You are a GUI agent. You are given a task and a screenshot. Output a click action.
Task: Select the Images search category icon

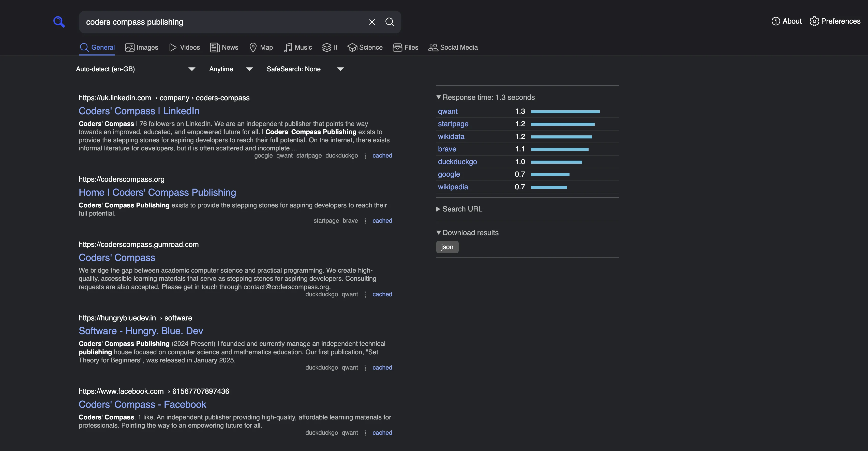point(131,47)
